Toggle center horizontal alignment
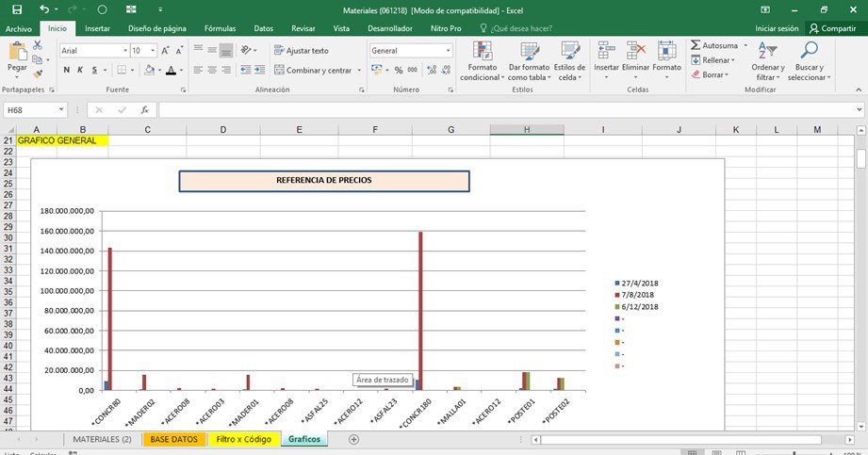Image resolution: width=868 pixels, height=455 pixels. click(x=212, y=70)
